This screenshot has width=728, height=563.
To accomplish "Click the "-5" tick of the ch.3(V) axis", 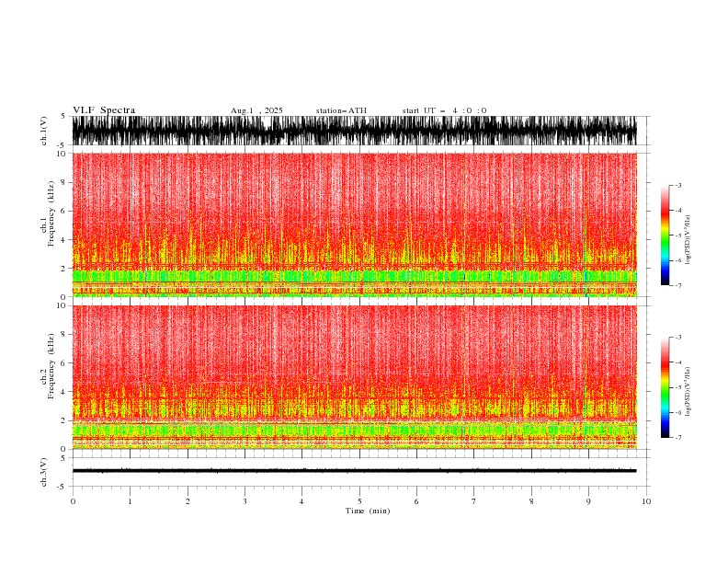I will click(x=63, y=487).
